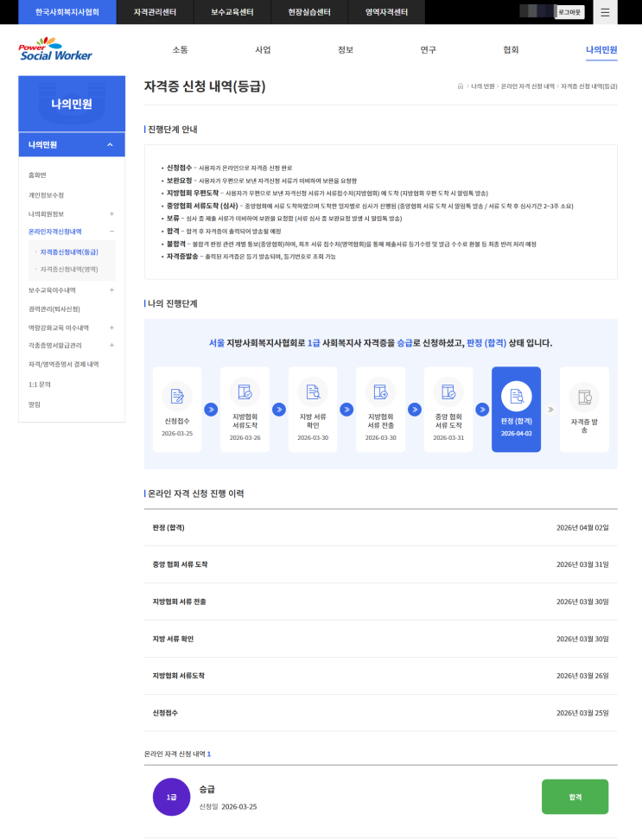Open the 사업 main menu

coord(263,50)
